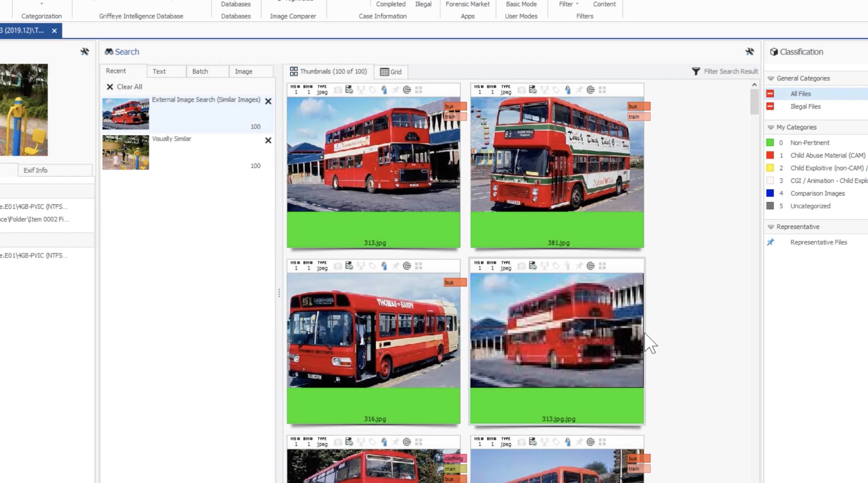The image size is (868, 483).
Task: Click the tag icon on the 313.jpg card
Action: 372,90
